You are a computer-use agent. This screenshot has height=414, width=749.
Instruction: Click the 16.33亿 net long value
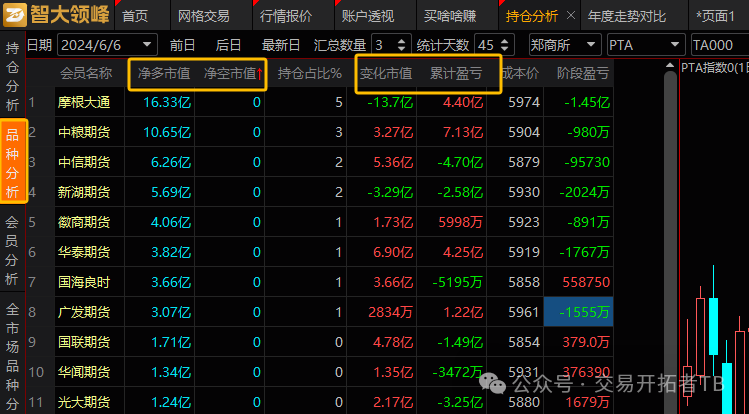[167, 102]
